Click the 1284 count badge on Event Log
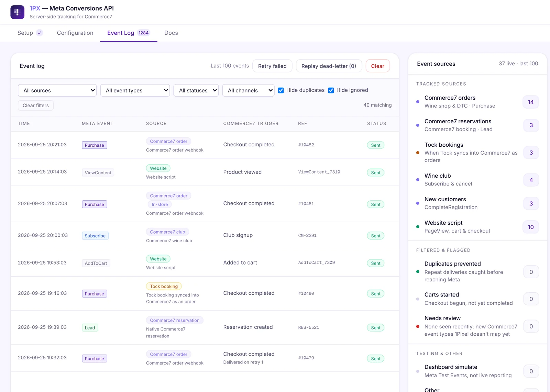Image resolution: width=550 pixels, height=392 pixels. click(144, 33)
